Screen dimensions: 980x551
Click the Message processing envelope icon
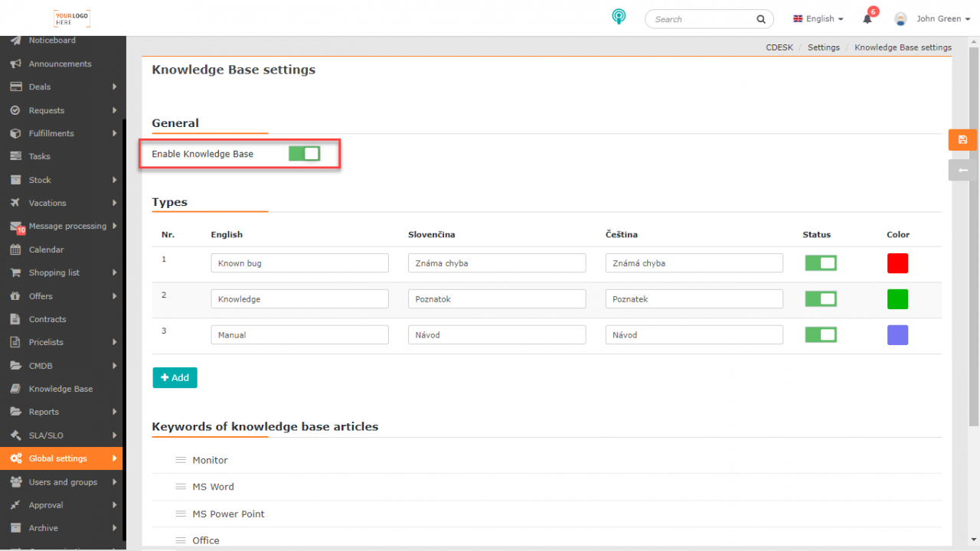tap(15, 226)
